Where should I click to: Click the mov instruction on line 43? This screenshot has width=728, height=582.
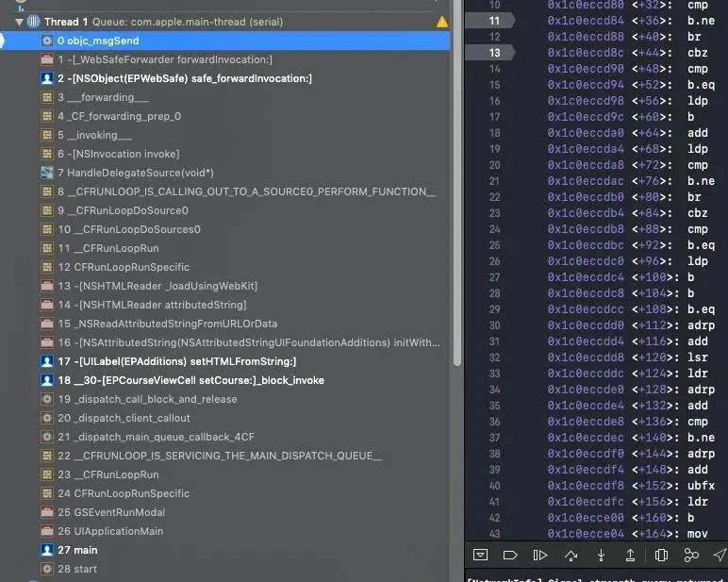click(x=698, y=534)
